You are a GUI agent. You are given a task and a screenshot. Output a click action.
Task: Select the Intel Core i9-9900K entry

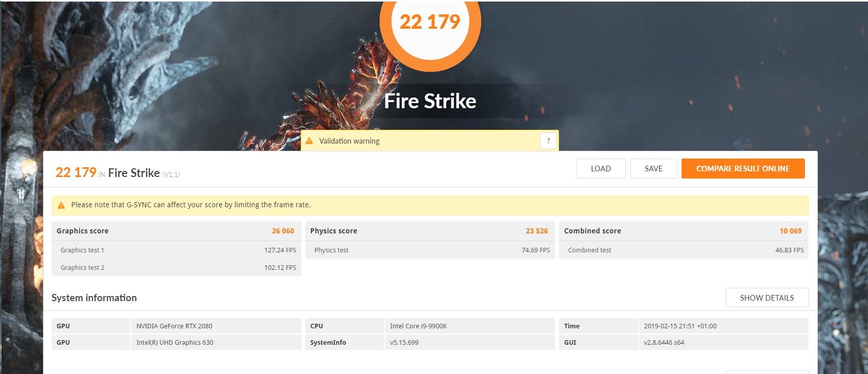[418, 326]
